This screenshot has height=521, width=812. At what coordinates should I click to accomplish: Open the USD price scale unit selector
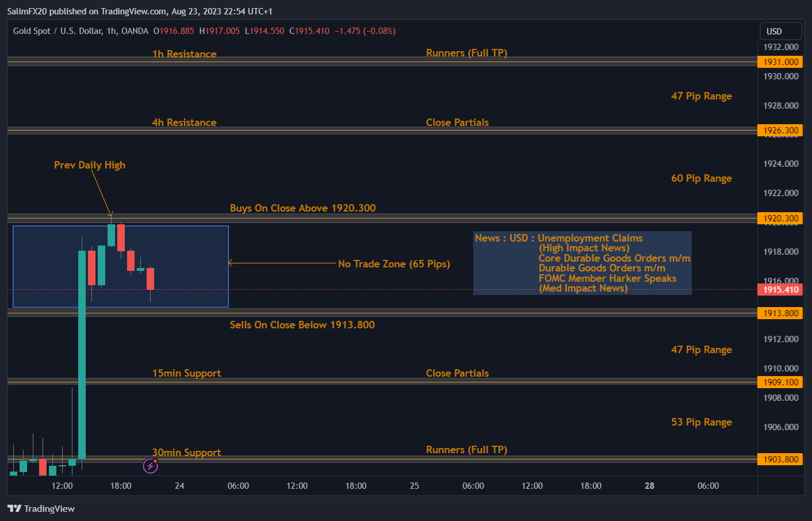780,31
